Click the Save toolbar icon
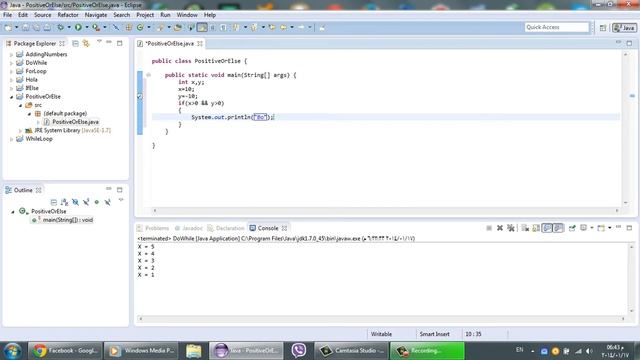 tap(25, 27)
